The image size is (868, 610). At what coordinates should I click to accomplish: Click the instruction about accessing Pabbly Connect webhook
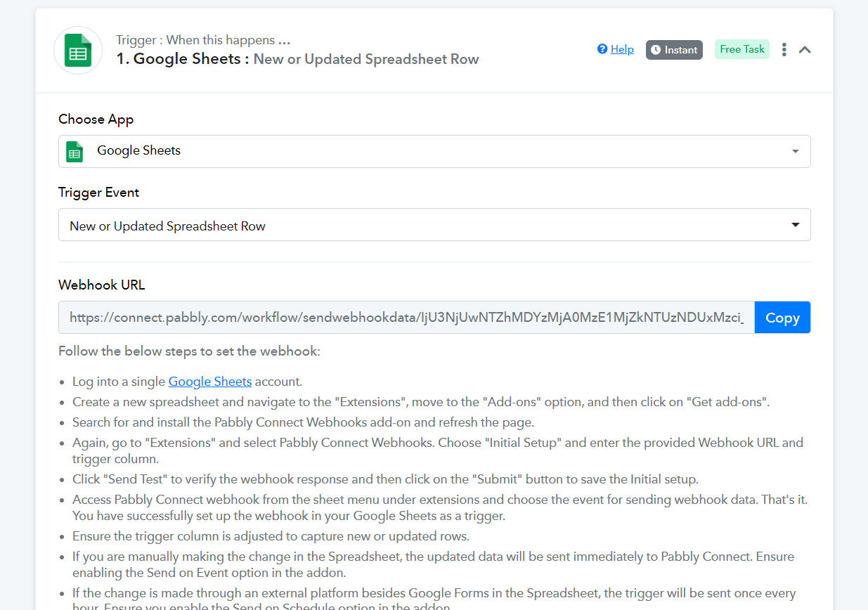pos(440,507)
